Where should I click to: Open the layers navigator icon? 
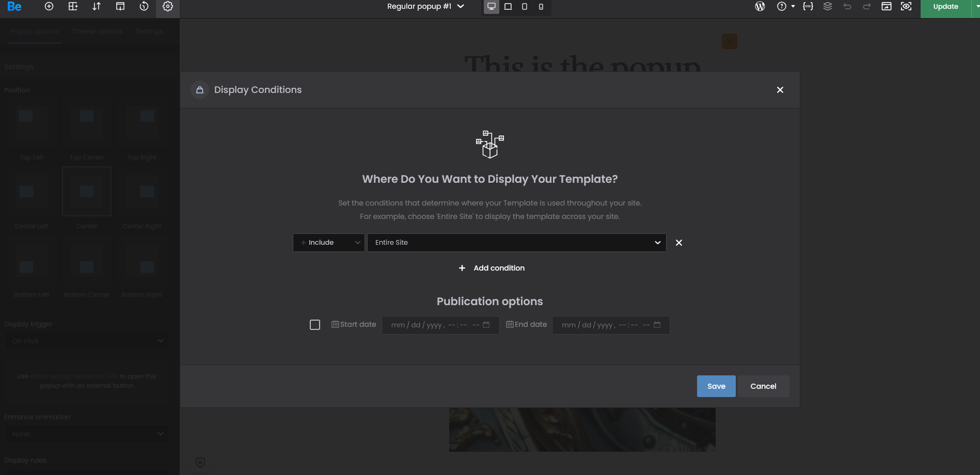(828, 7)
